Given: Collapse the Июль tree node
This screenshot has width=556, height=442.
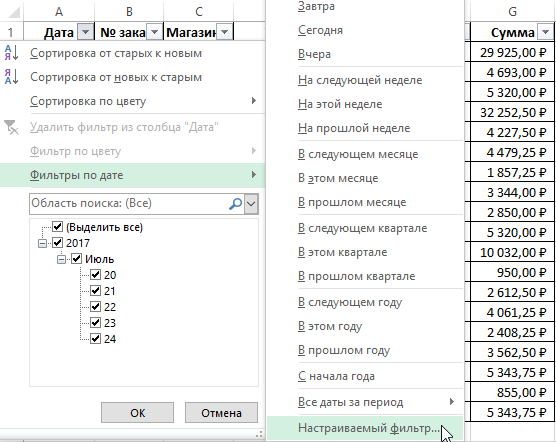Looking at the screenshot, I should (61, 259).
